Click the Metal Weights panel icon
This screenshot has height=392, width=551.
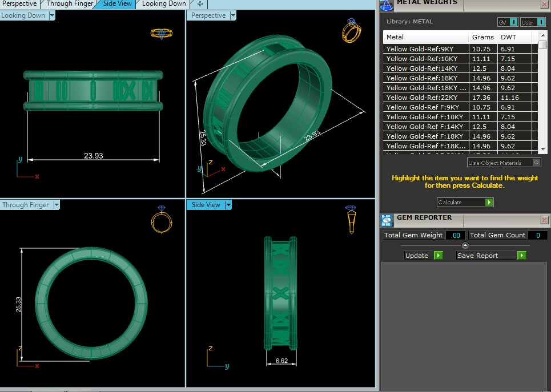(387, 5)
